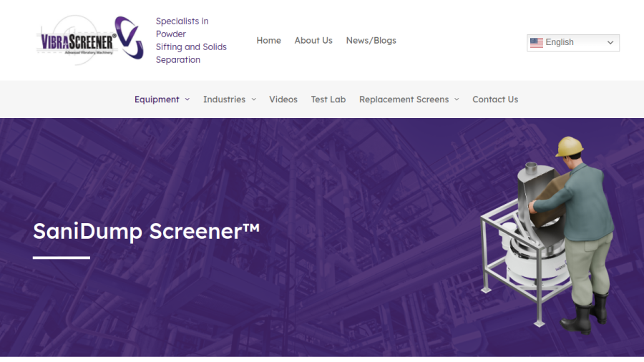The height and width of the screenshot is (362, 644).
Task: Open the Contact Us page
Action: [495, 99]
